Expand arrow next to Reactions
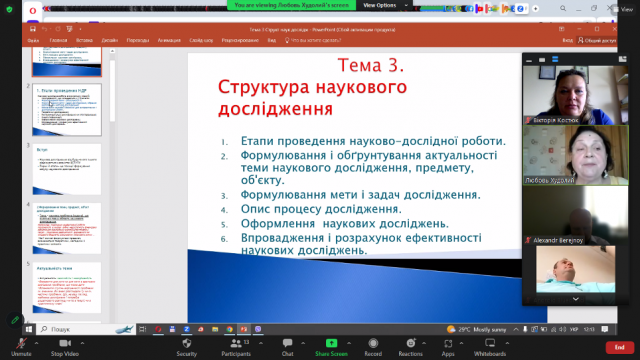The height and width of the screenshot is (360, 640). point(424,343)
